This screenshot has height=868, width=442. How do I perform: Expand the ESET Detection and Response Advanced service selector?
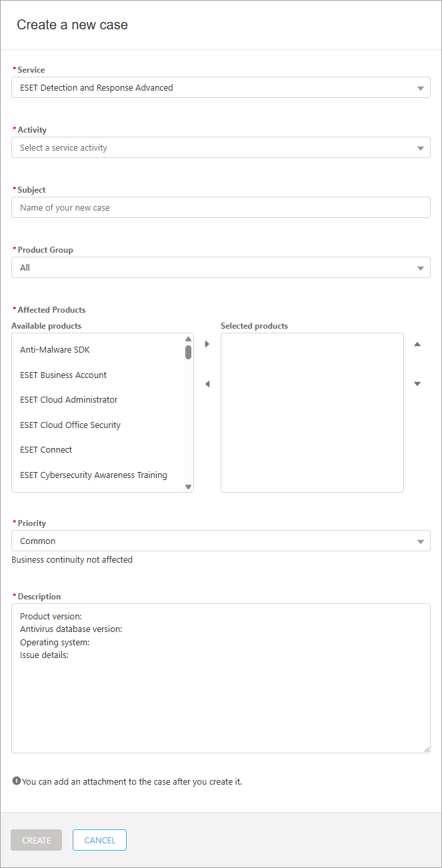point(220,87)
